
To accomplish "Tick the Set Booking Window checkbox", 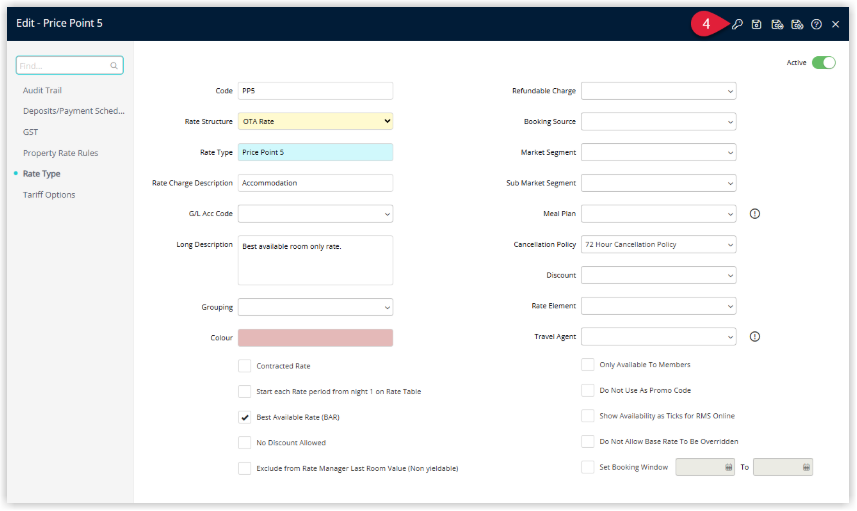I will pos(588,467).
